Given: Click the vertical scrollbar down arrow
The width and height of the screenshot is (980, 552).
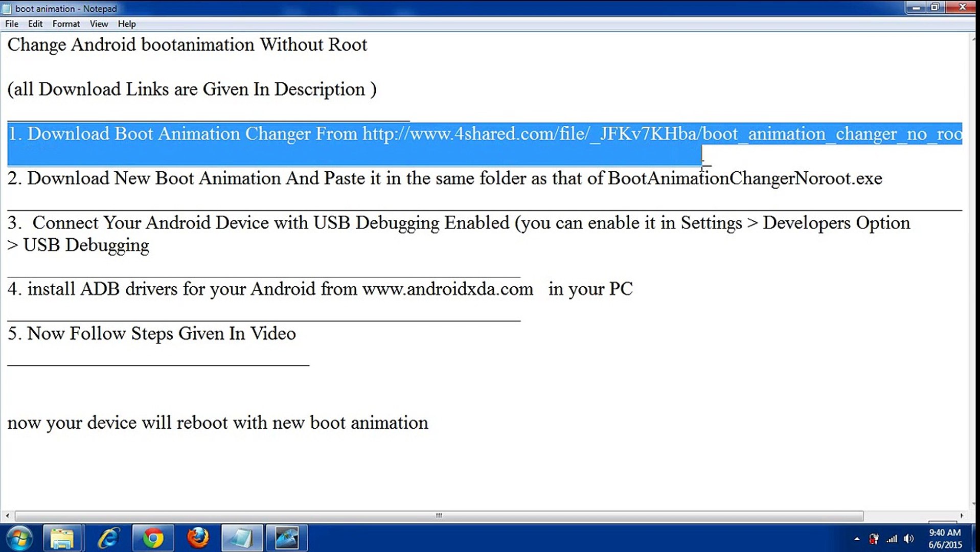Looking at the screenshot, I should coord(973,504).
